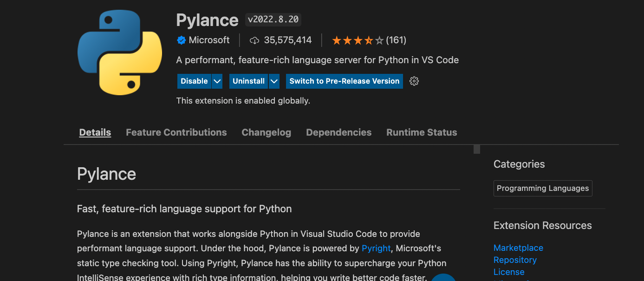Click the install count cloud download icon
Viewport: 644px width, 281px height.
[254, 40]
